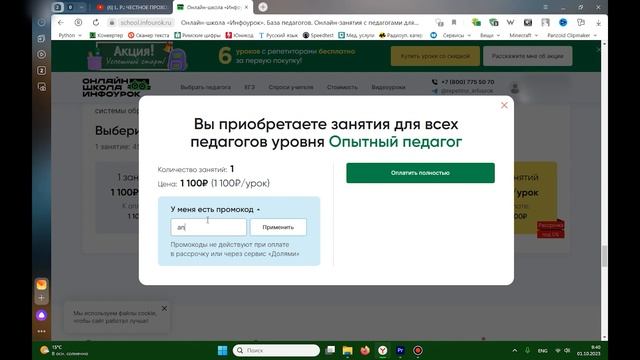Image resolution: width=640 pixels, height=360 pixels.
Task: Click the plus icon in browser sidebar
Action: [x=41, y=298]
